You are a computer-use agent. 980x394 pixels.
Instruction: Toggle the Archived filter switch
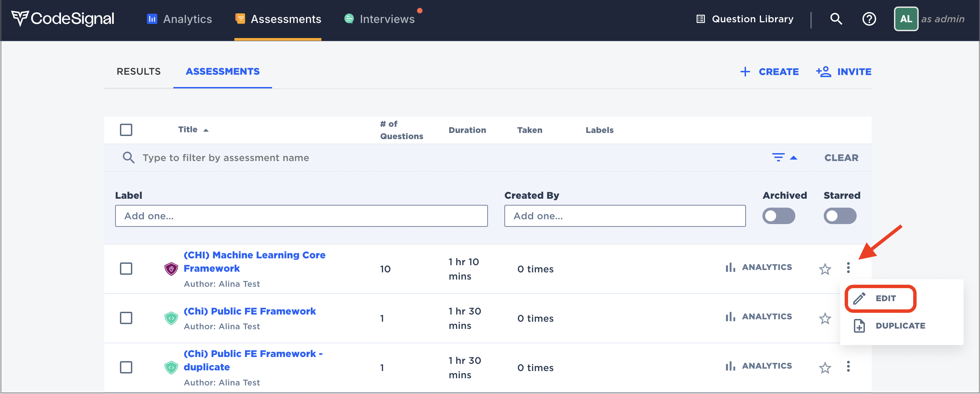779,216
